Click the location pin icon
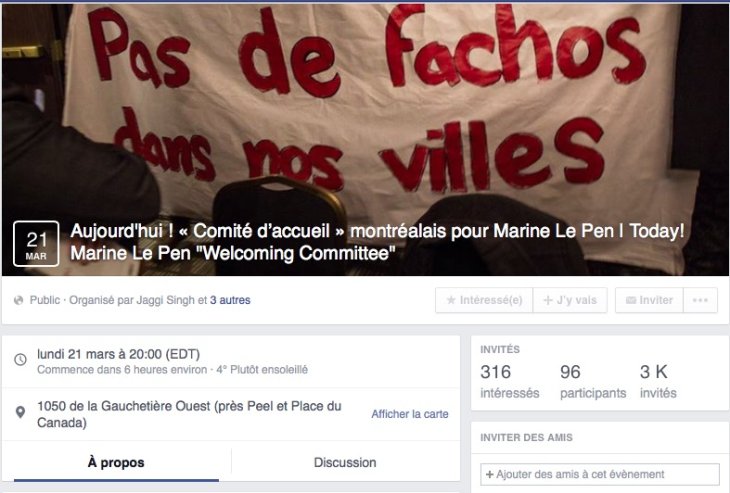Viewport: 730px width, 493px height. pyautogui.click(x=20, y=412)
